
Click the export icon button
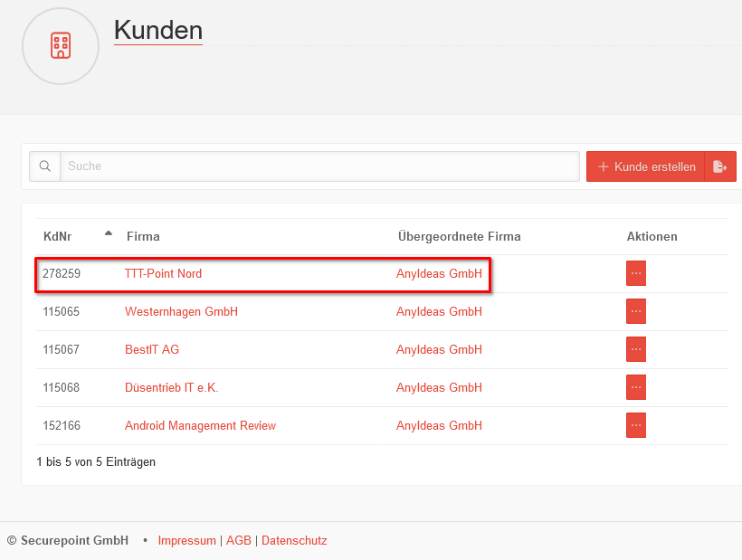pyautogui.click(x=720, y=166)
